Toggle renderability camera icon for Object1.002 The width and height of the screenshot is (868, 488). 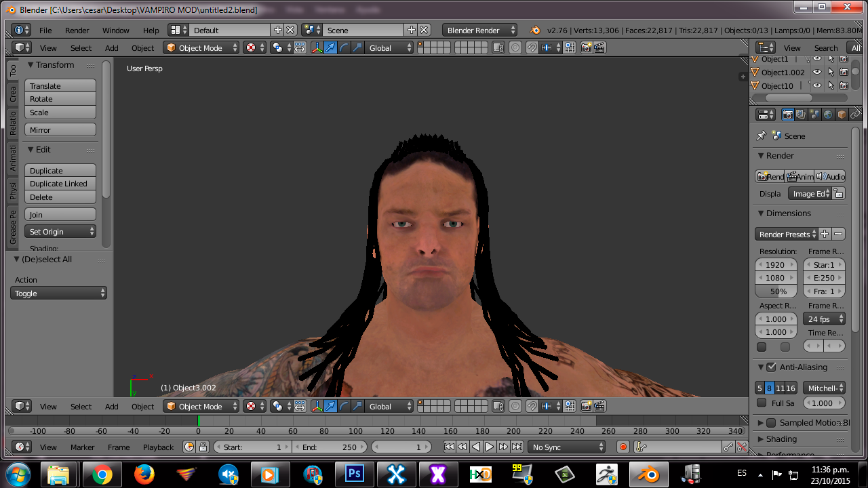(844, 72)
